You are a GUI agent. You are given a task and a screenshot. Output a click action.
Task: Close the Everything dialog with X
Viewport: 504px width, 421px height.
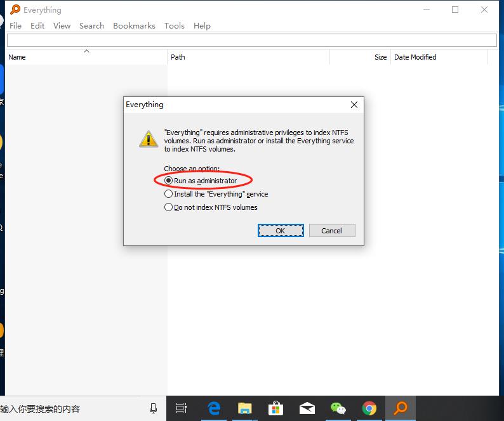pos(354,105)
